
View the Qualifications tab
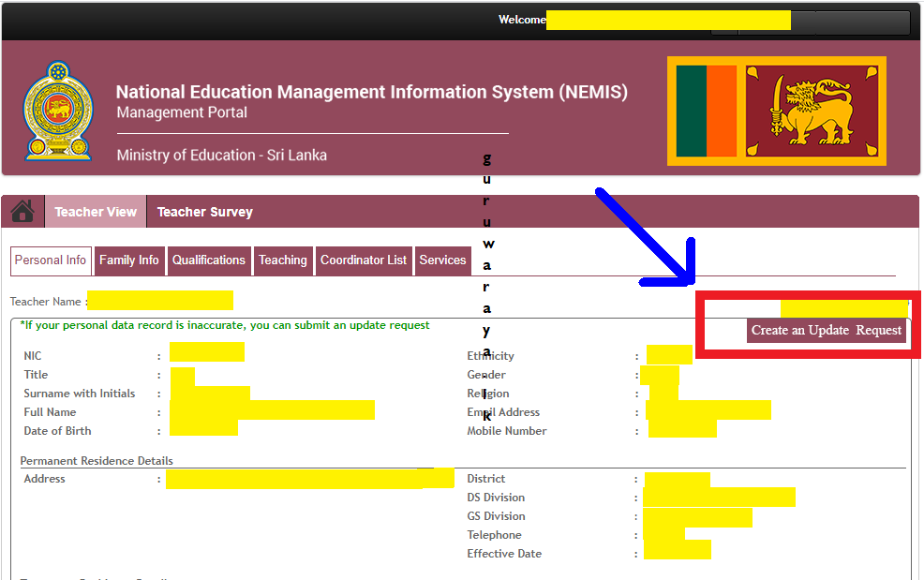click(x=208, y=260)
